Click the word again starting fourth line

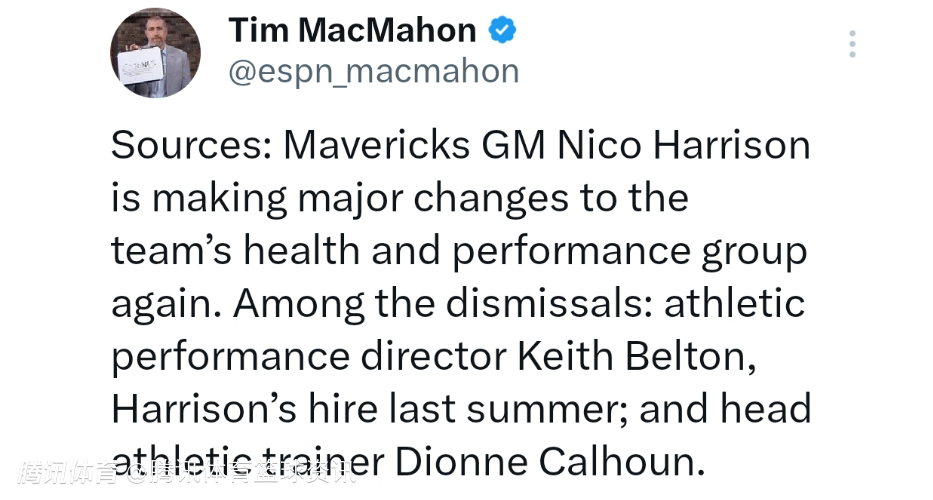pos(166,306)
